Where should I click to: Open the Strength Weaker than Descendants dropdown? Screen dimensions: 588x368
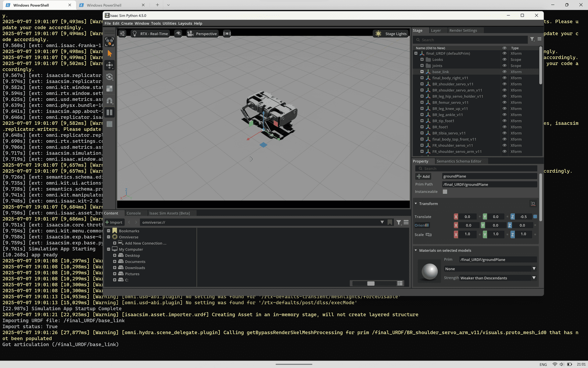point(498,278)
